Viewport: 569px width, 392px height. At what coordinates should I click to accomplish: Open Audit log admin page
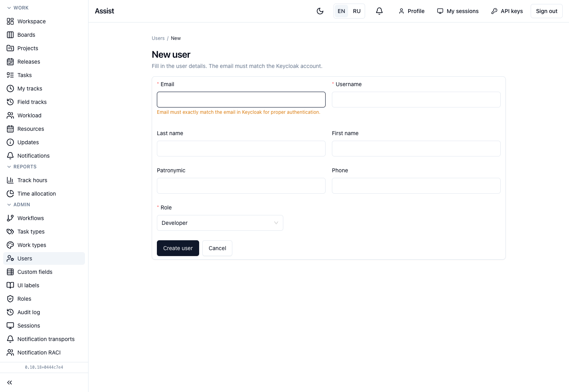point(44,312)
